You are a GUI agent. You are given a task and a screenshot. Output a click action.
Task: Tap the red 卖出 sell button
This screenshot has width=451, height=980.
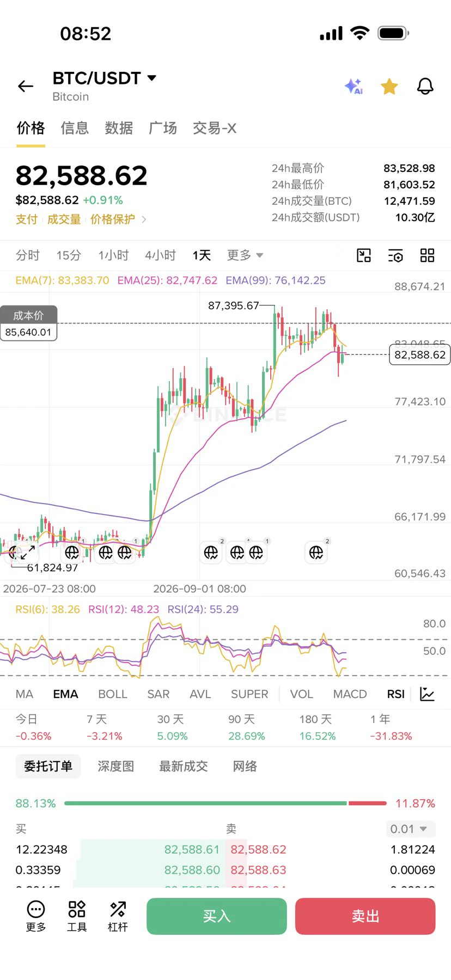click(365, 916)
